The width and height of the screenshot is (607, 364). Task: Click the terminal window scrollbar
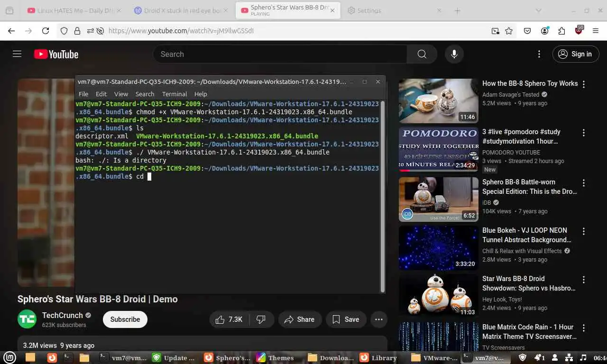[x=382, y=196]
